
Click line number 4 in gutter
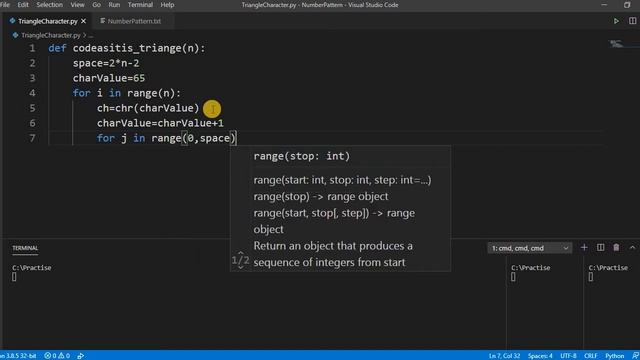pyautogui.click(x=32, y=93)
